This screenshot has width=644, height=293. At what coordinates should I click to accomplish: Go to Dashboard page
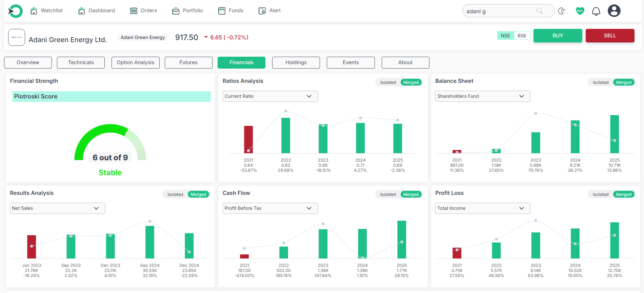point(96,11)
